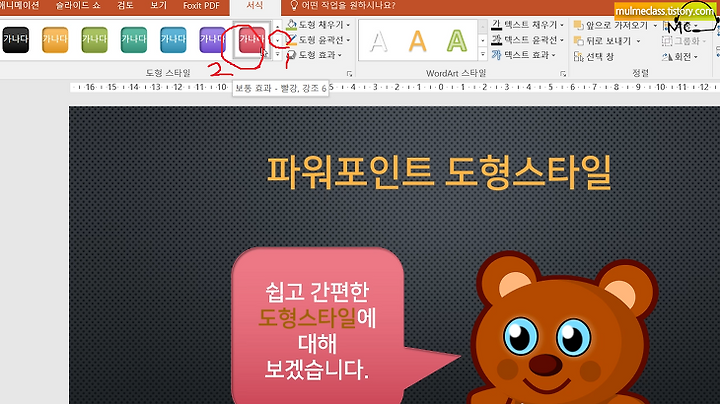
Task: Click the horizontal ruler above the slide
Action: pyautogui.click(x=395, y=87)
